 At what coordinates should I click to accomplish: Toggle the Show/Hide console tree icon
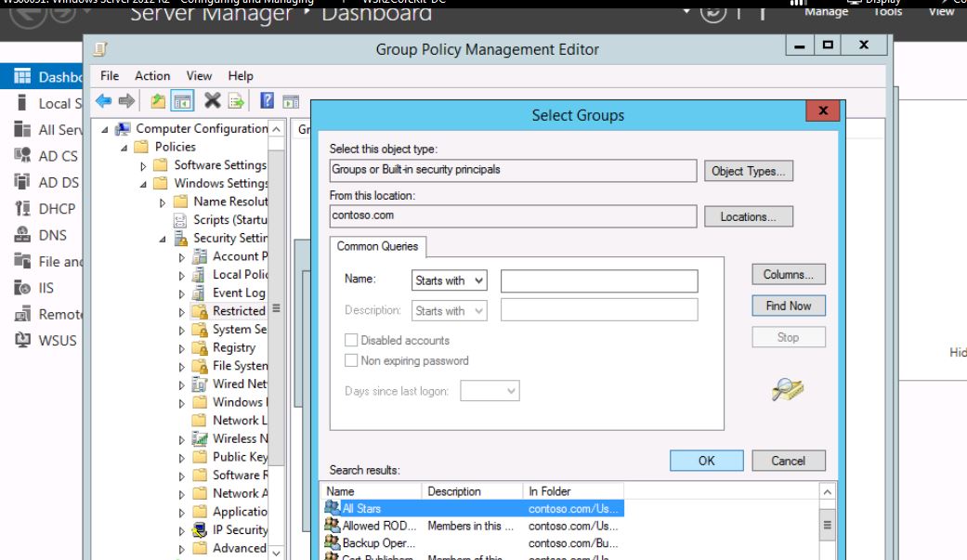tap(183, 101)
